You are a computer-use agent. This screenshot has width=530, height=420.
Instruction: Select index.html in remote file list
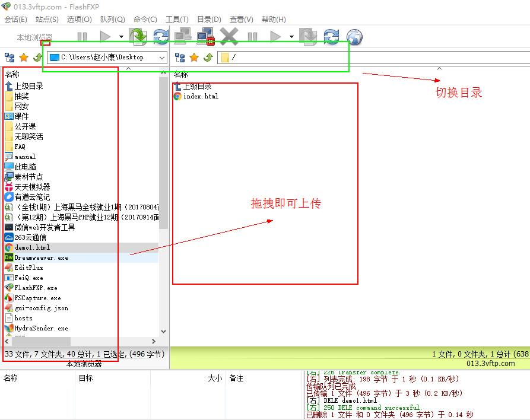(201, 96)
